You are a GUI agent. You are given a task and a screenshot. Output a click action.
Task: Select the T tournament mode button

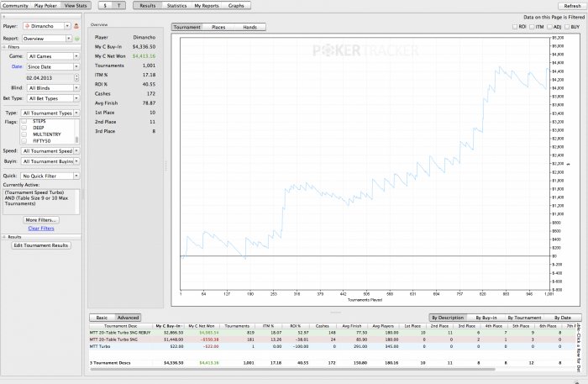tap(119, 5)
